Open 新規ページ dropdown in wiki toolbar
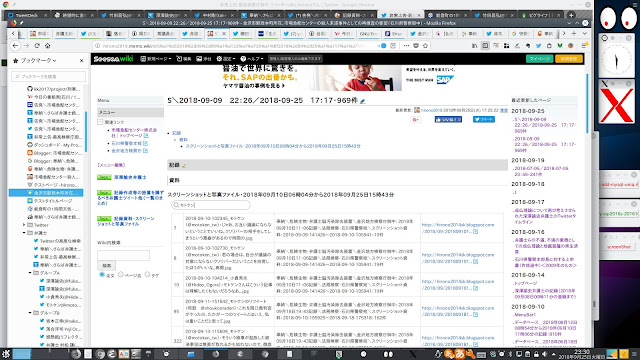The width and height of the screenshot is (640, 360). pyautogui.click(x=156, y=59)
